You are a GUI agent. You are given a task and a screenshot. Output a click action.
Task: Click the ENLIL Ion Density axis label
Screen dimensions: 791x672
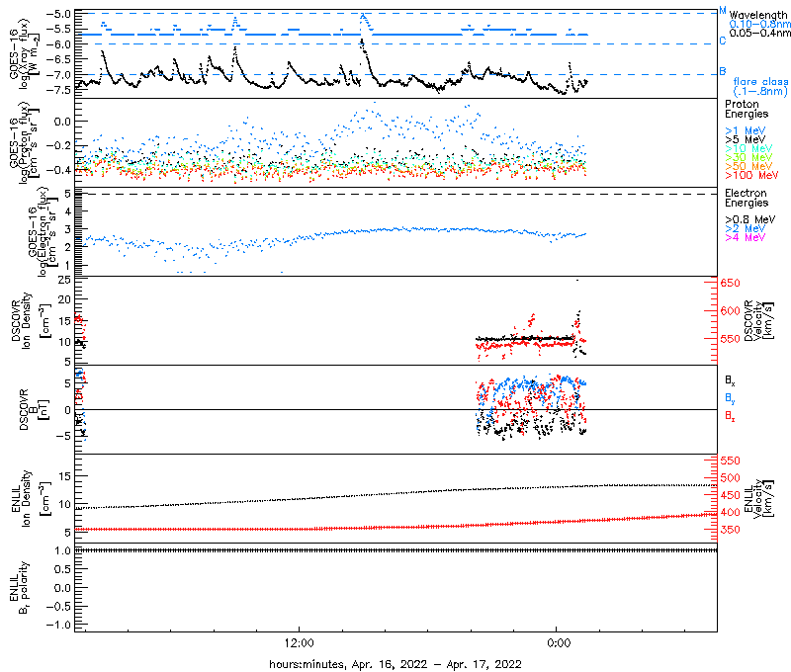pos(30,499)
